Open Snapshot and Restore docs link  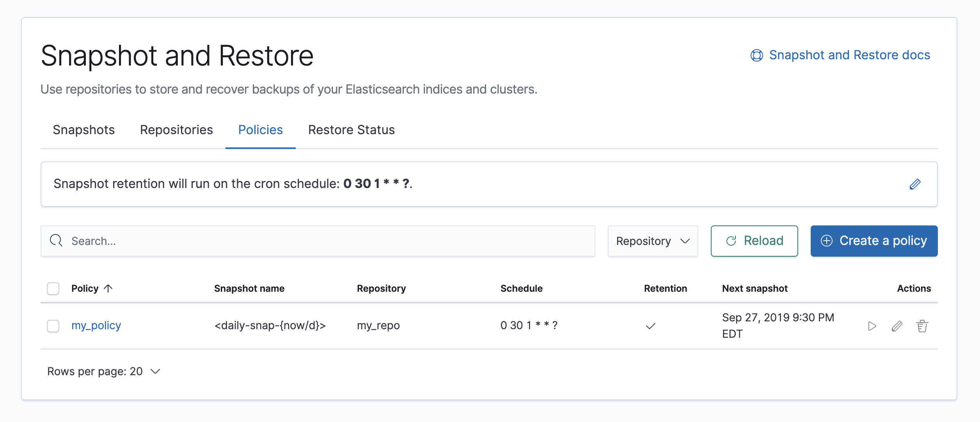coord(849,55)
